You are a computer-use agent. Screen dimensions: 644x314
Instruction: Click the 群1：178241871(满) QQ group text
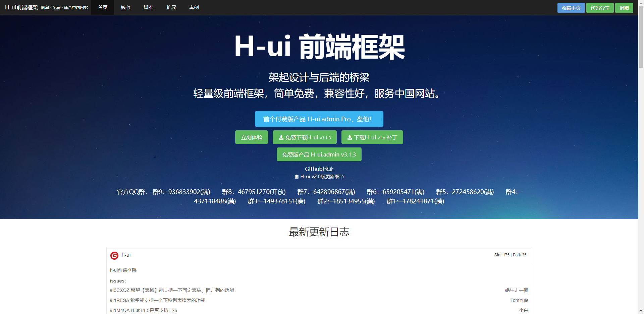coord(416,201)
